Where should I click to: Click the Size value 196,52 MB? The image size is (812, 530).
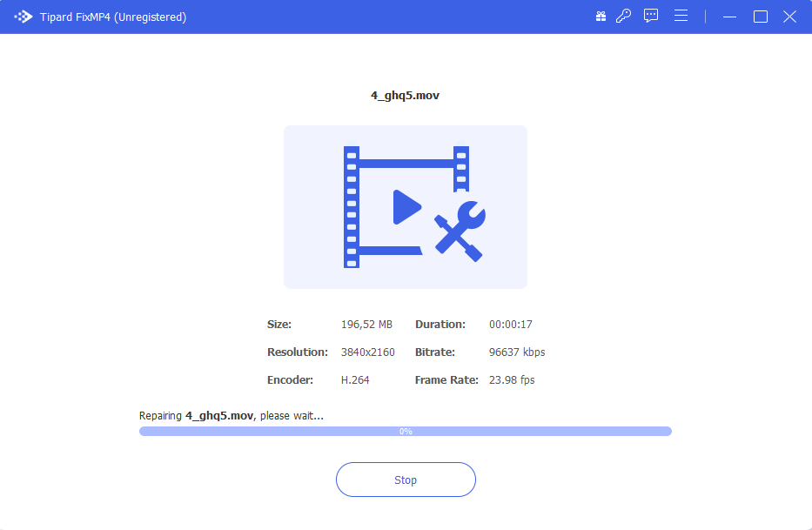point(367,324)
